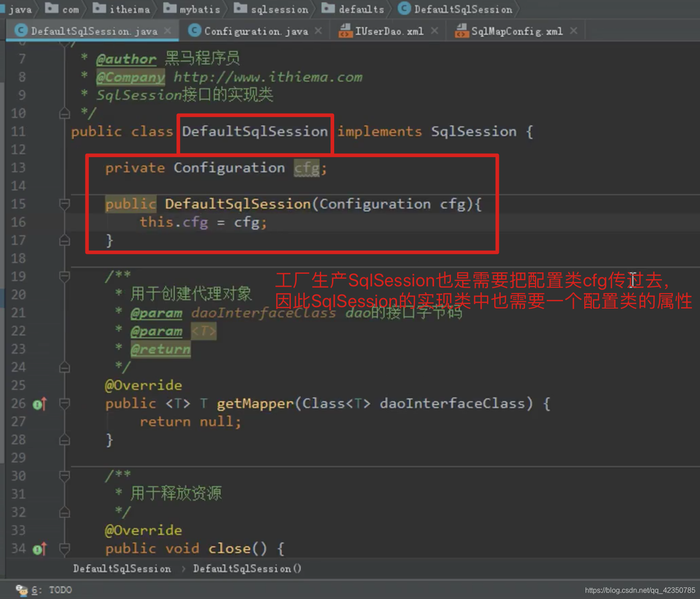Click DefaultSqlSession() in the bottom navigation bar

247,569
